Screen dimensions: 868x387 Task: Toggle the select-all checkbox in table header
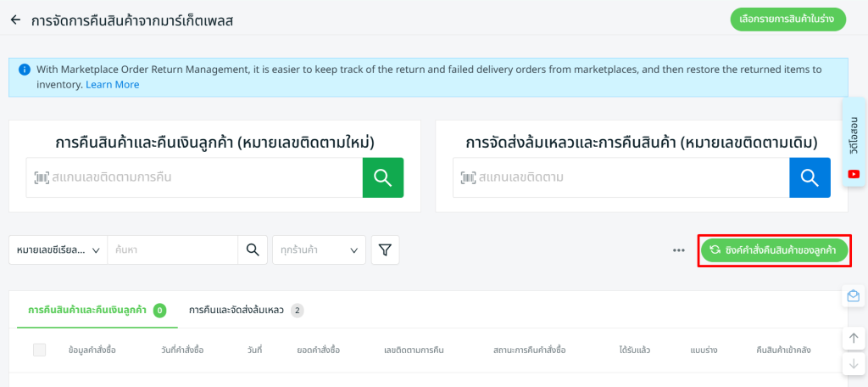(40, 350)
